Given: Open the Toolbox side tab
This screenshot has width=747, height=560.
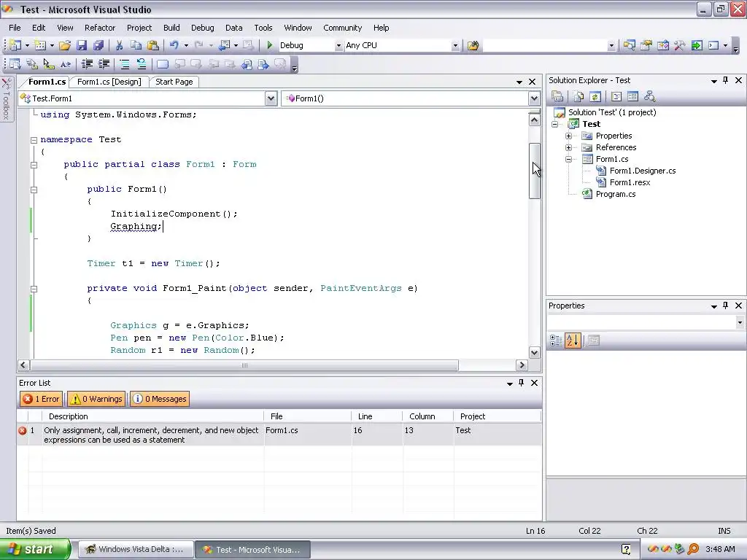Looking at the screenshot, I should (6, 99).
